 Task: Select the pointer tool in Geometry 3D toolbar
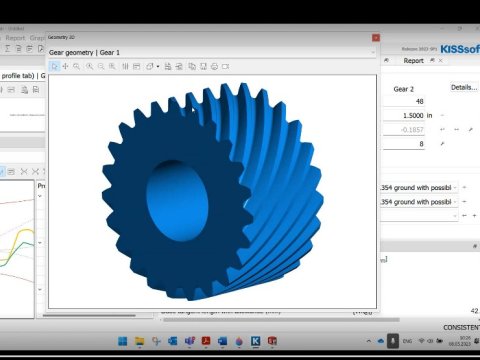(x=54, y=67)
